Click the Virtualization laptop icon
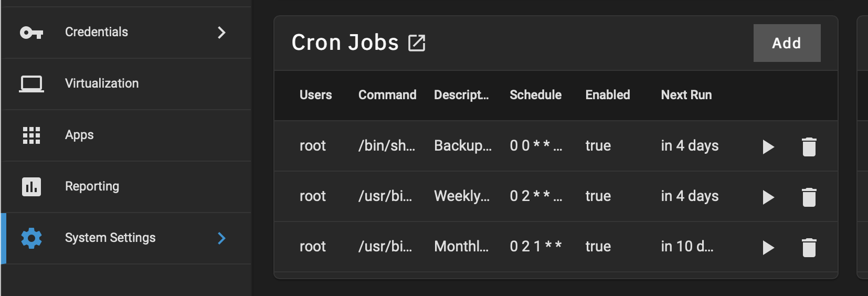868x296 pixels. click(x=31, y=84)
